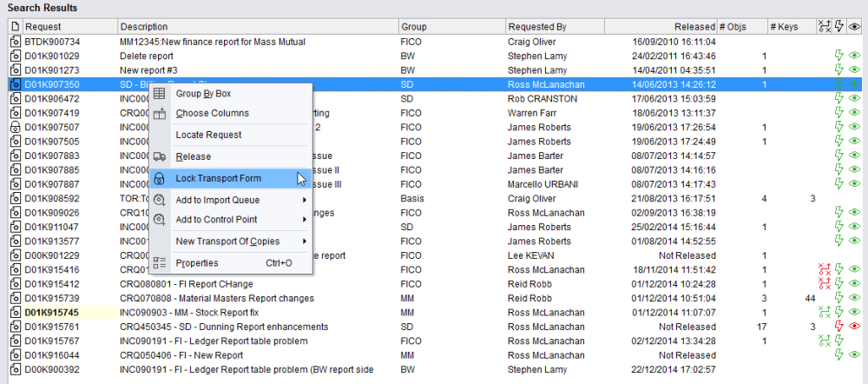Click the green lightning bolt on row D01K916044

(x=839, y=355)
